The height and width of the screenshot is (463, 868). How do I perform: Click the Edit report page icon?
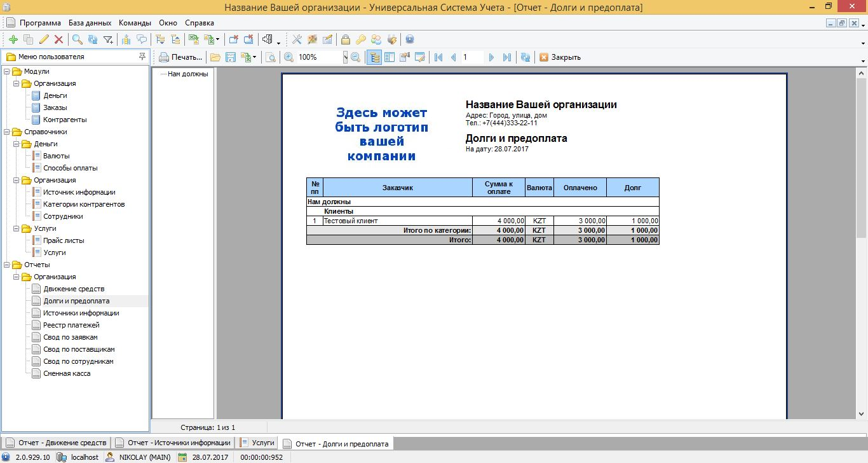[x=420, y=57]
